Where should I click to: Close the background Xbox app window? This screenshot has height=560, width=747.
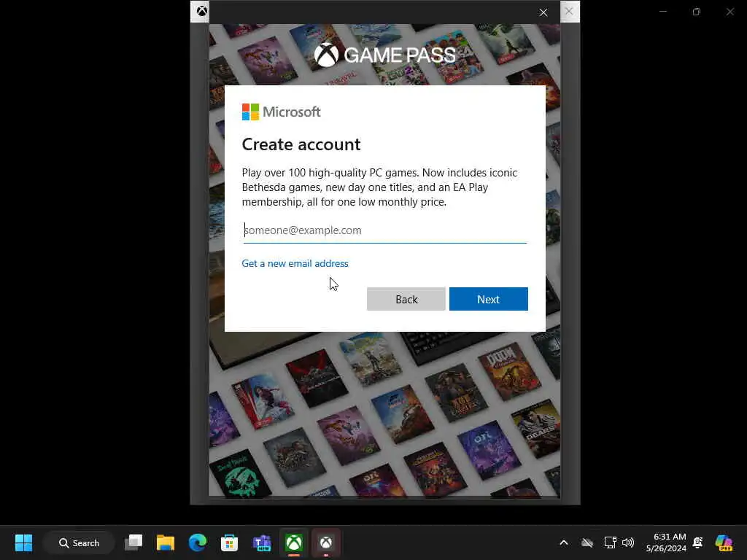coord(729,12)
